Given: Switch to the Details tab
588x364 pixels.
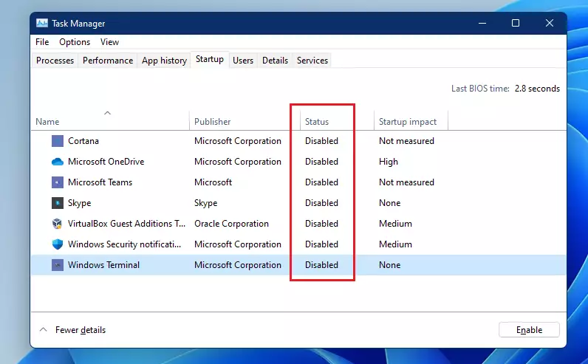Looking at the screenshot, I should 275,61.
